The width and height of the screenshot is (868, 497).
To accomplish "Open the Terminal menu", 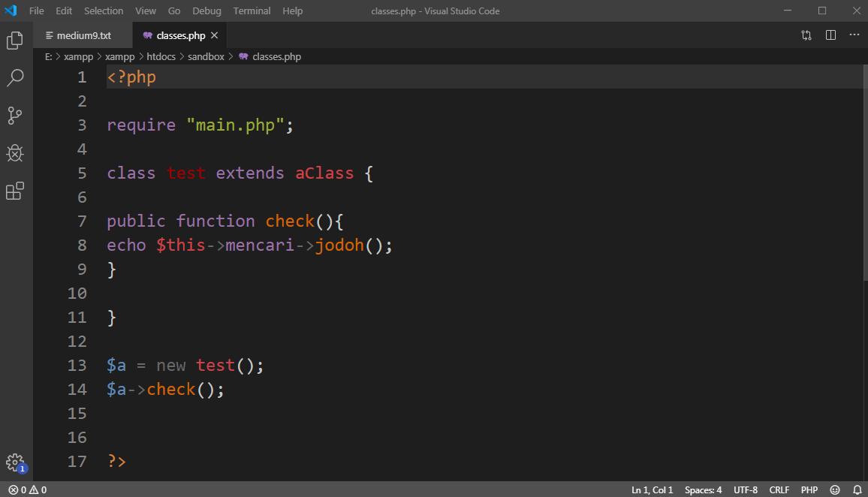I will (x=252, y=11).
